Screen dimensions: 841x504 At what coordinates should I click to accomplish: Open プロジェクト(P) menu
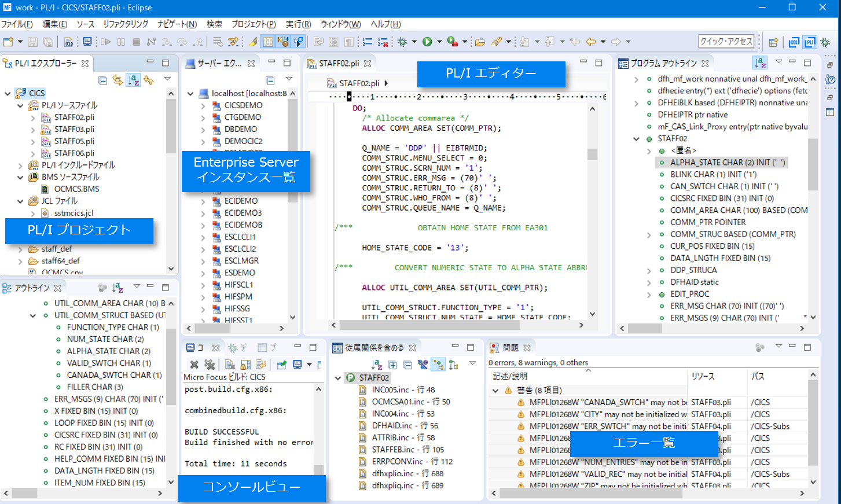254,24
